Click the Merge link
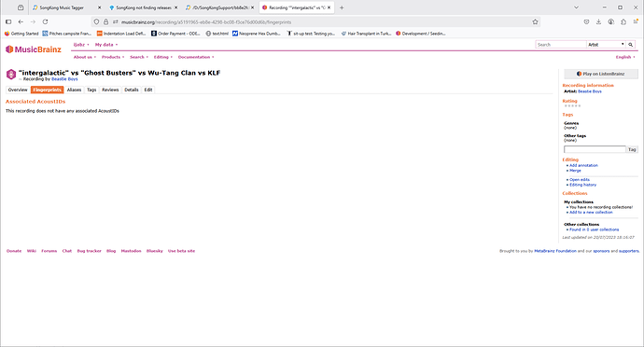This screenshot has width=644, height=347. click(x=575, y=171)
